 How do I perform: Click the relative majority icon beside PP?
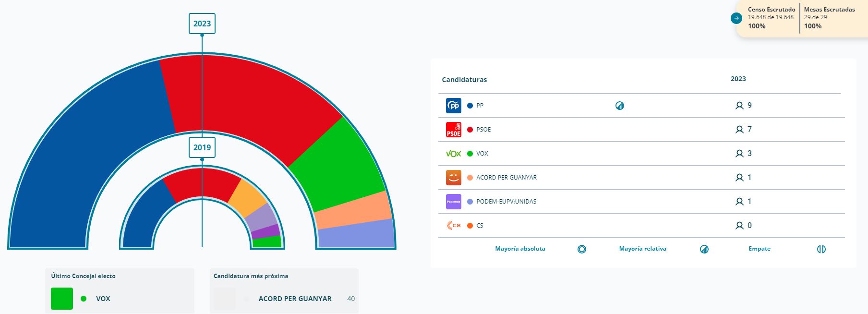click(620, 106)
